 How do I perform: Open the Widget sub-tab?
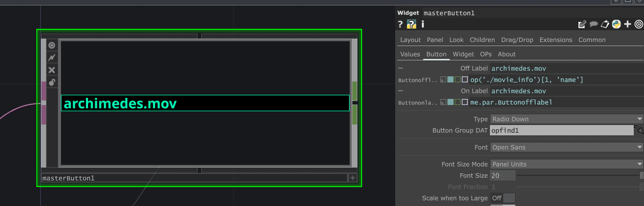[x=463, y=54]
